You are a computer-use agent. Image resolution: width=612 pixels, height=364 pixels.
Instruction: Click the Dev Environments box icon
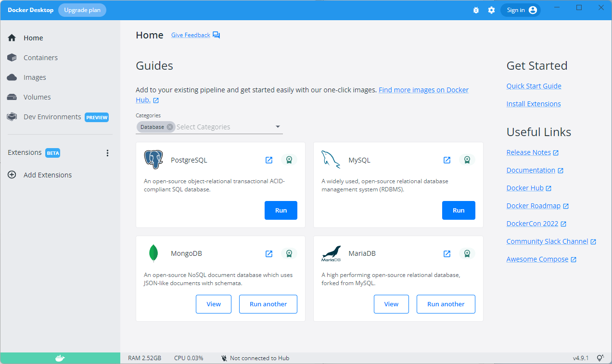click(x=12, y=117)
